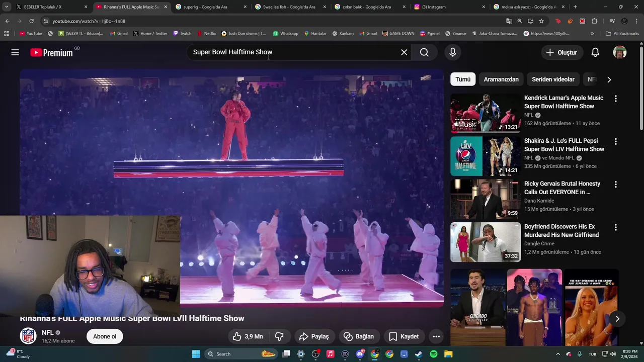Switch to Swae lee fish Google tab
This screenshot has height=362, width=644.
(x=290, y=7)
